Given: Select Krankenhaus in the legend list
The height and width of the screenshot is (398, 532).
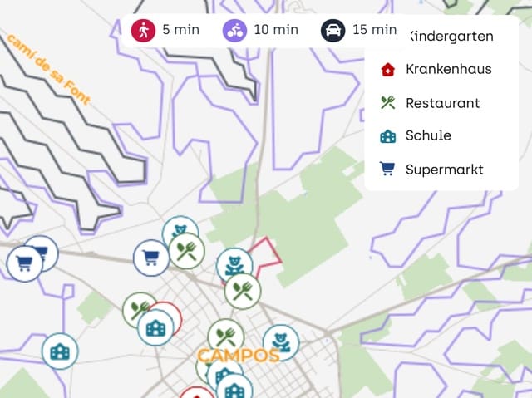Looking at the screenshot, I should coord(436,69).
